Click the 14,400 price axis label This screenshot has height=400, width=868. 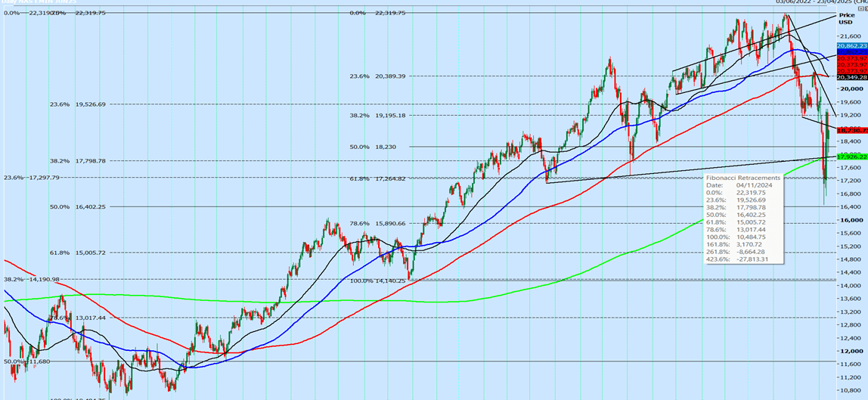pos(850,272)
